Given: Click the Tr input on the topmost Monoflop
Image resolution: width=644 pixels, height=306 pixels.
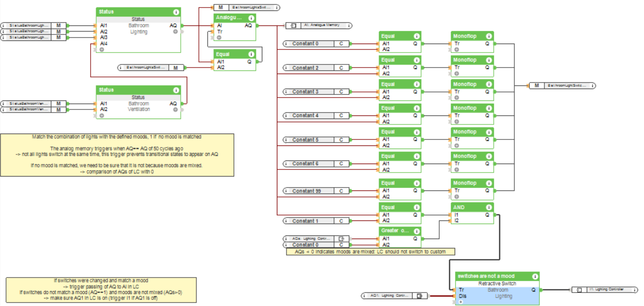Looking at the screenshot, I should point(458,43).
